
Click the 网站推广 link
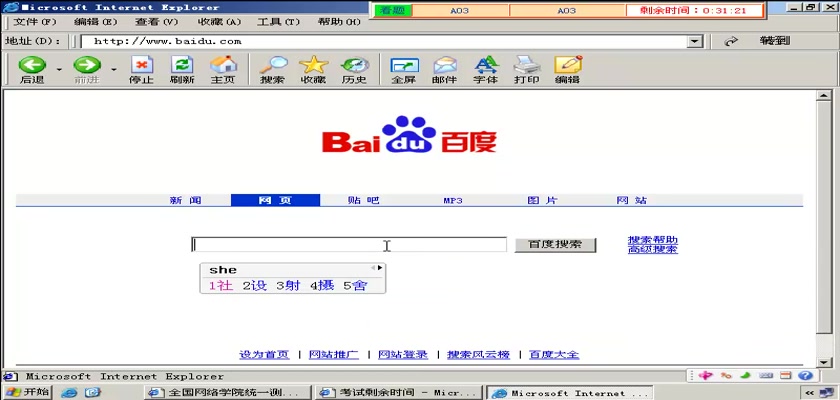coord(334,354)
